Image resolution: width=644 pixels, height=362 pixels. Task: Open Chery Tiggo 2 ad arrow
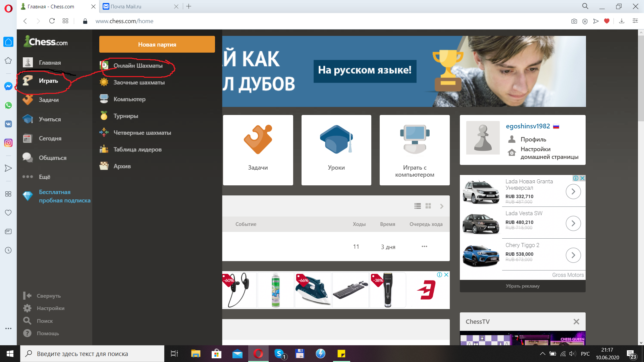573,255
